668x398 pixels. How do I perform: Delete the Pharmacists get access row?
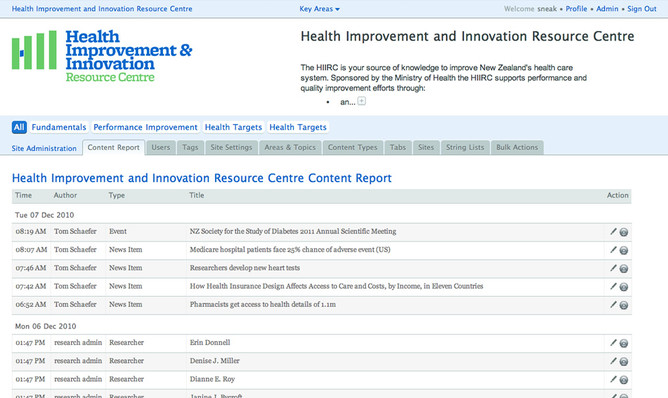click(624, 306)
